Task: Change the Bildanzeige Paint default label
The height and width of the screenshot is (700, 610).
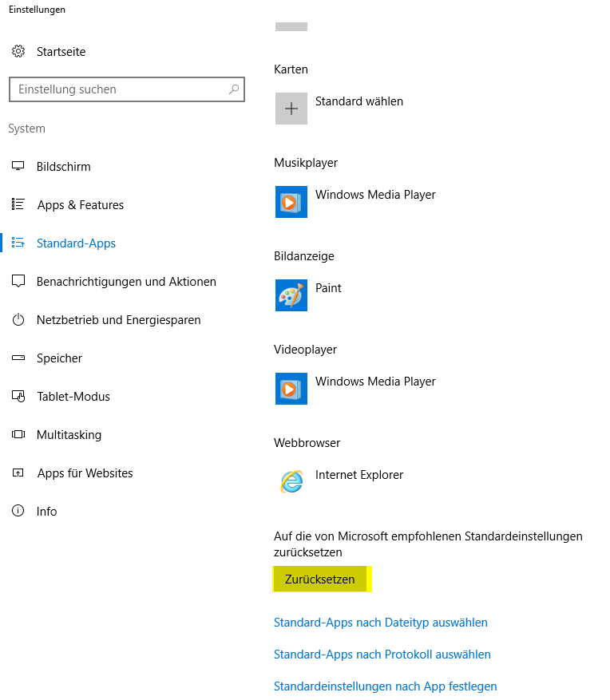Action: click(x=328, y=288)
